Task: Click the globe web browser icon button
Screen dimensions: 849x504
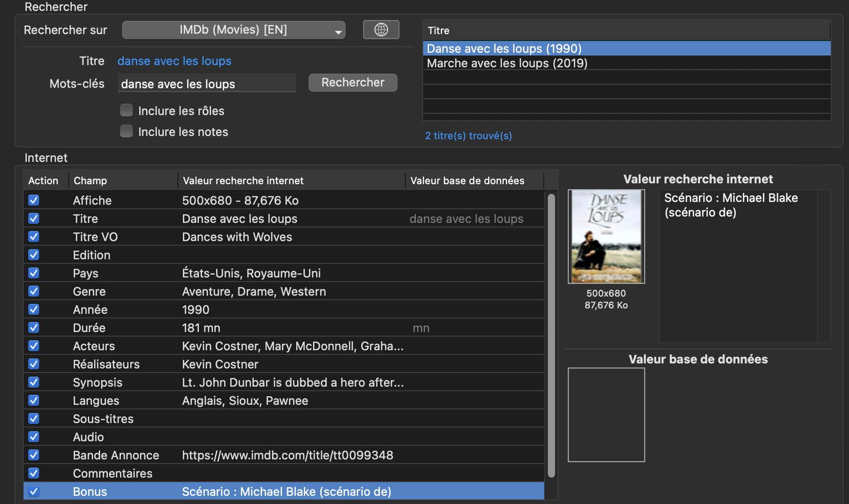Action: [381, 30]
